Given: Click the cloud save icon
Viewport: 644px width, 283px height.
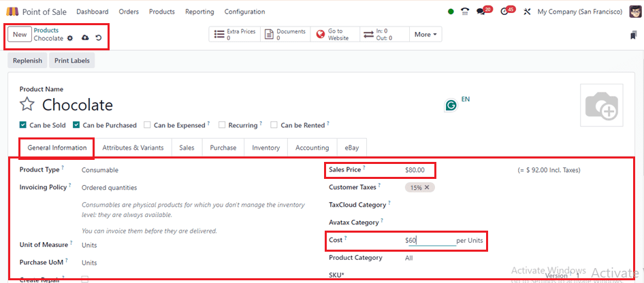Looking at the screenshot, I should point(85,39).
